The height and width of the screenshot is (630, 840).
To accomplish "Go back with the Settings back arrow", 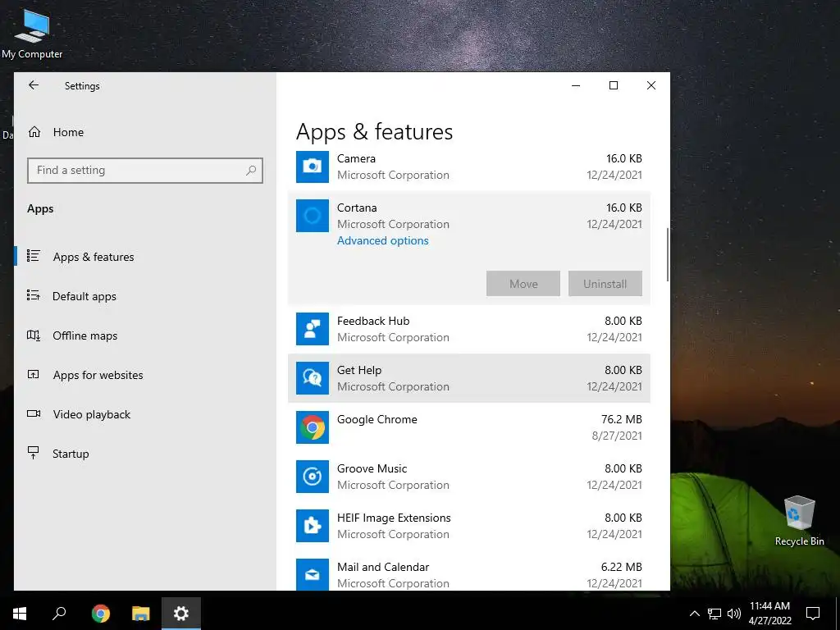I will (x=33, y=85).
